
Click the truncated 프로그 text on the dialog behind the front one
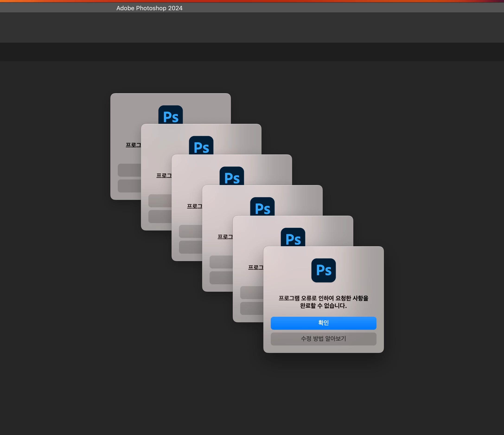coord(255,267)
